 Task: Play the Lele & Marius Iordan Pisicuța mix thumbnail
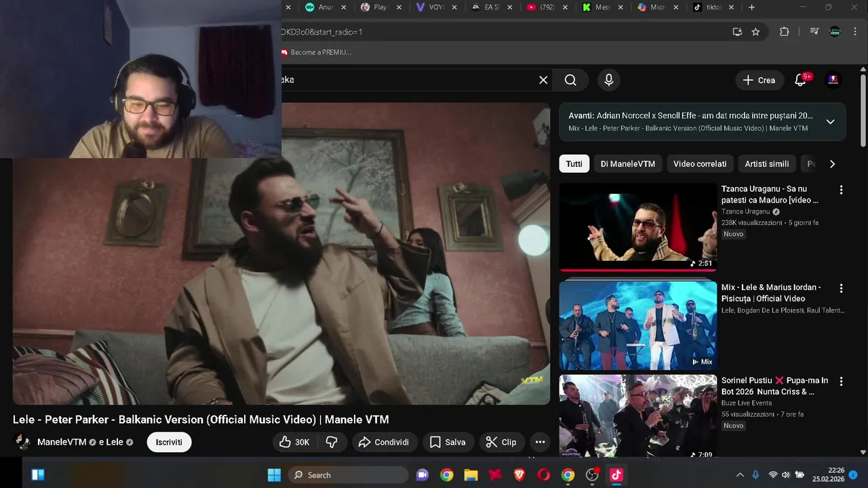(x=637, y=326)
